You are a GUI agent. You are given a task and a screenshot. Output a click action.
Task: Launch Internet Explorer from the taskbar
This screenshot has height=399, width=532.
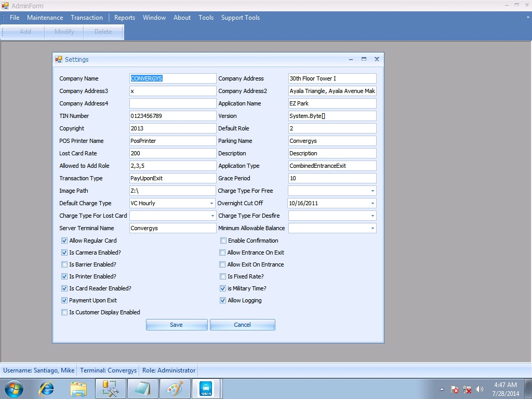[x=47, y=388]
